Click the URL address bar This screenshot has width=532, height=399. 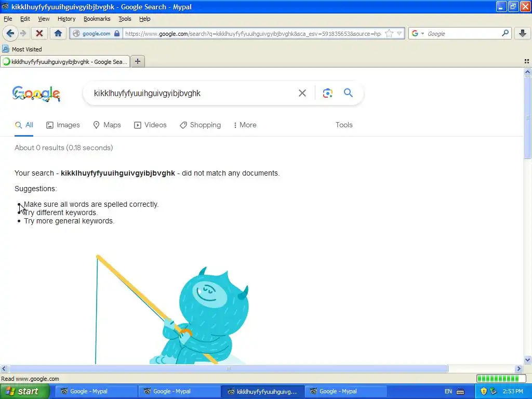tap(253, 34)
